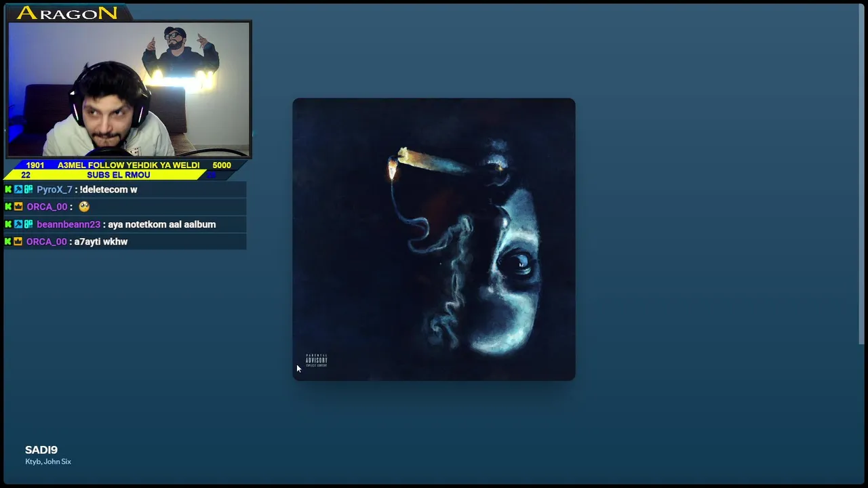Click the chat message 'a7ayti wkhw'

click(101, 241)
